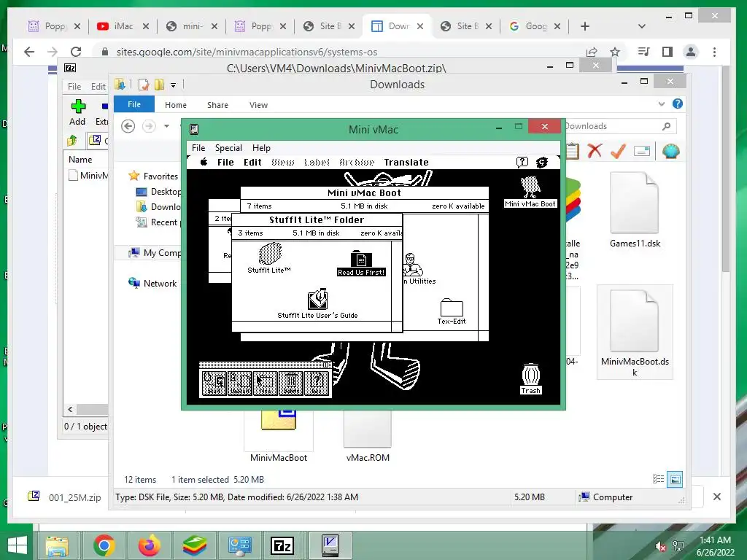Image resolution: width=747 pixels, height=560 pixels.
Task: Open the Translate menu in StuffIt
Action: coord(406,163)
